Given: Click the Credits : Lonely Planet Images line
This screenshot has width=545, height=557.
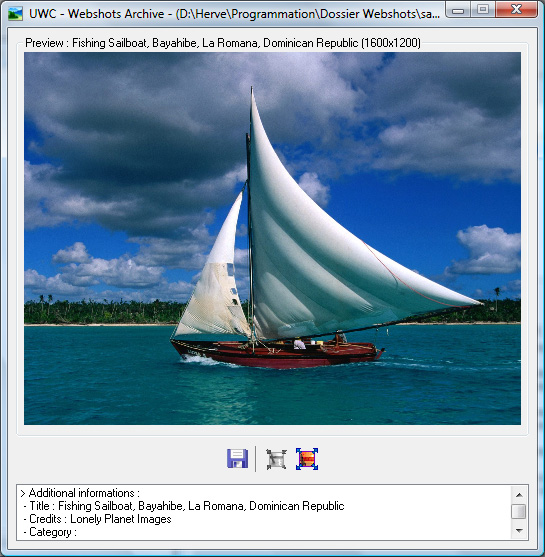Looking at the screenshot, I should coord(97,519).
